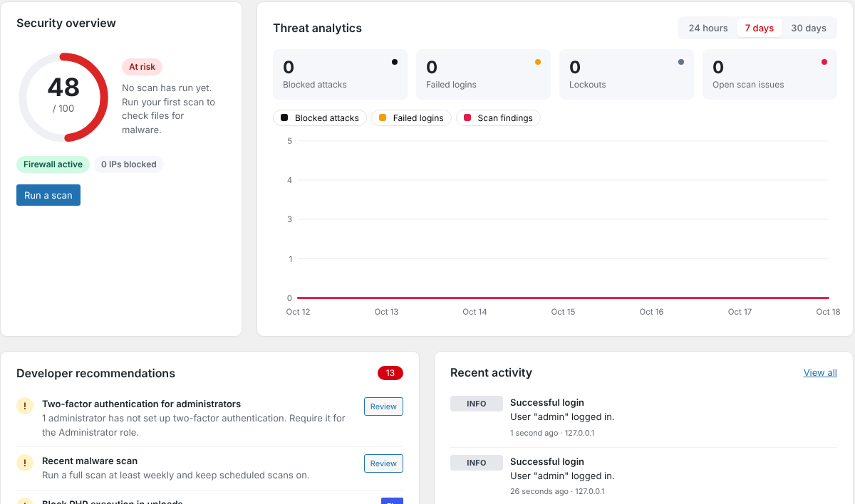The width and height of the screenshot is (855, 504).
Task: Click warning icon beside Two-factor authentication
Action: (x=25, y=406)
